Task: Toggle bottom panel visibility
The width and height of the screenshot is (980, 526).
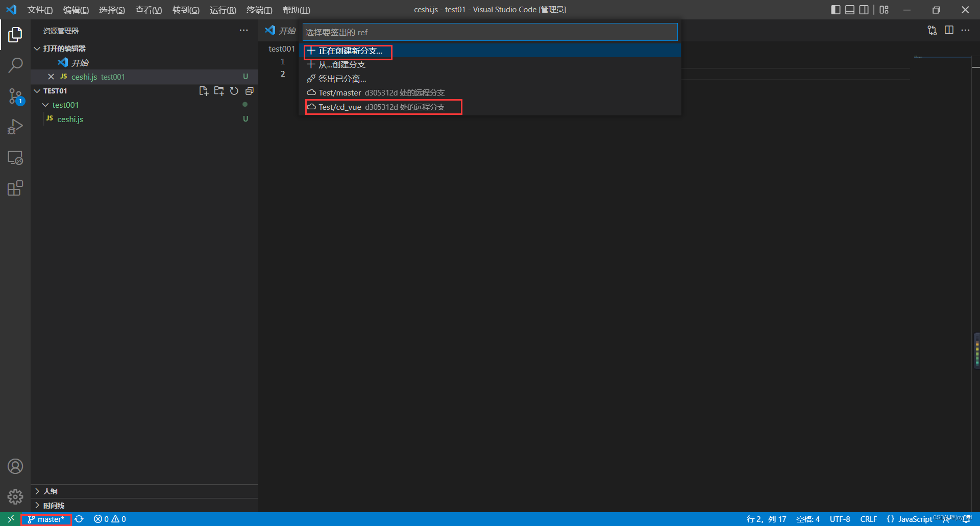Action: 850,10
